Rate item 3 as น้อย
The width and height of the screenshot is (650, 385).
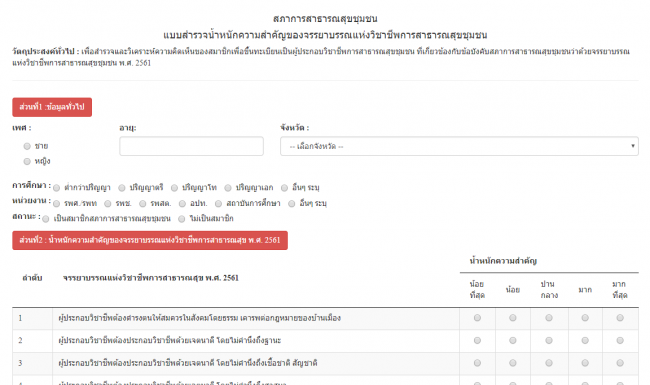[513, 363]
